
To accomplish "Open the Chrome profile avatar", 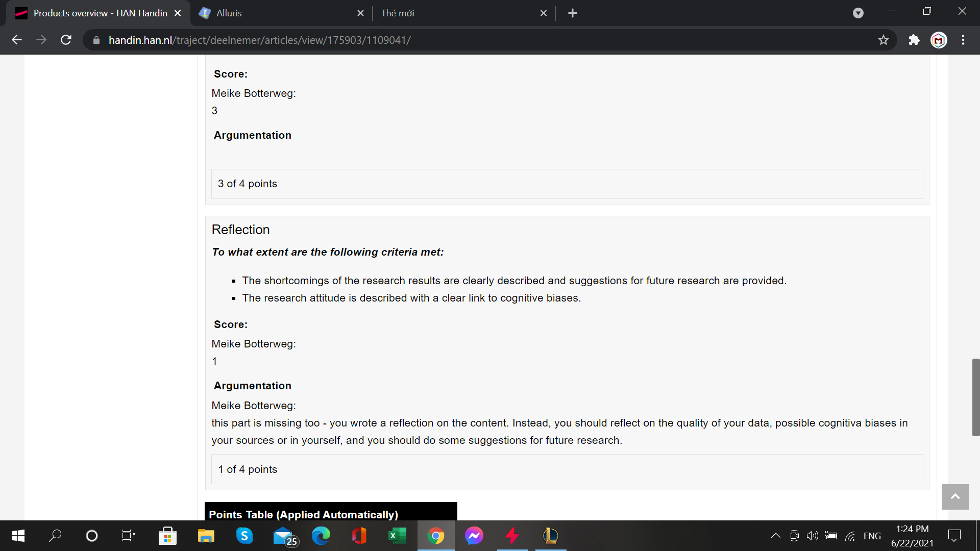I will pos(939,40).
